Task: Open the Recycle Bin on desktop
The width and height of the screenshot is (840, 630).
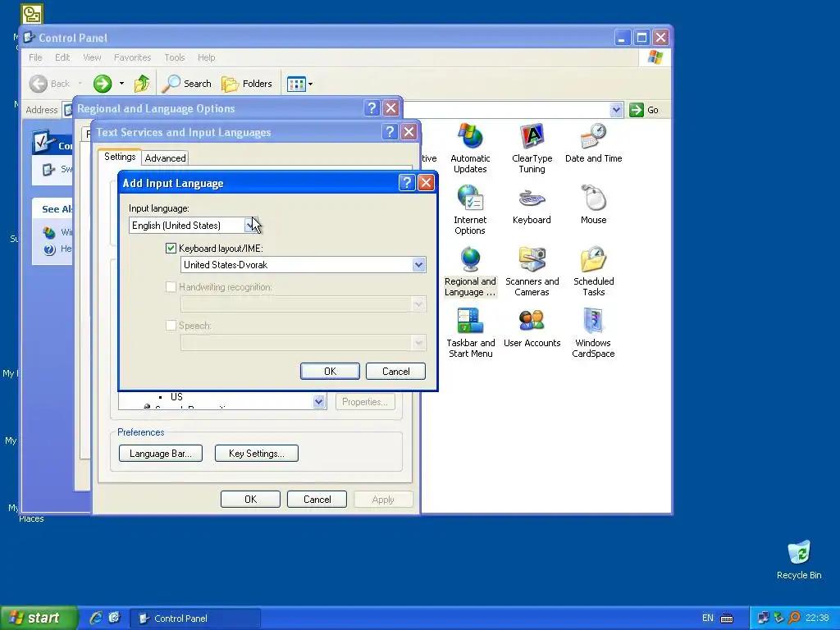Action: [799, 559]
